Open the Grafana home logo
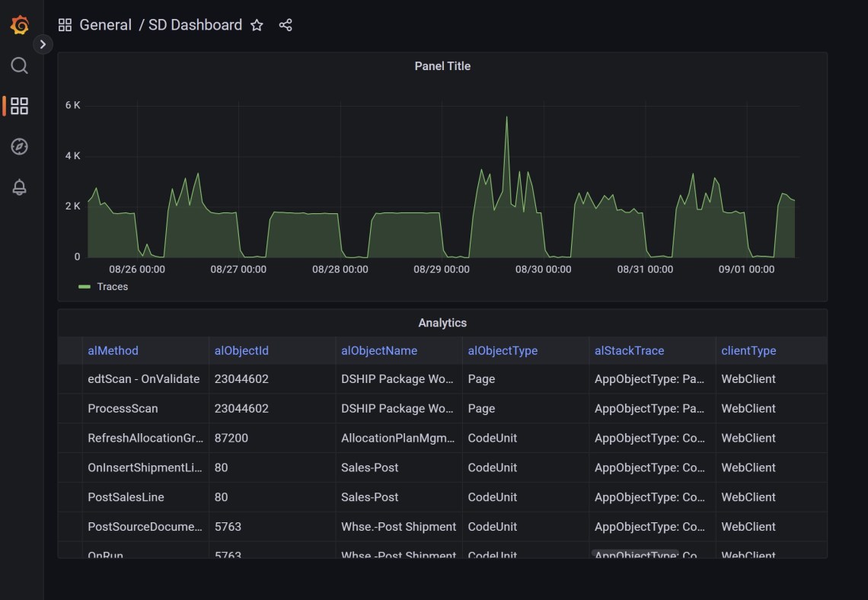 [19, 25]
